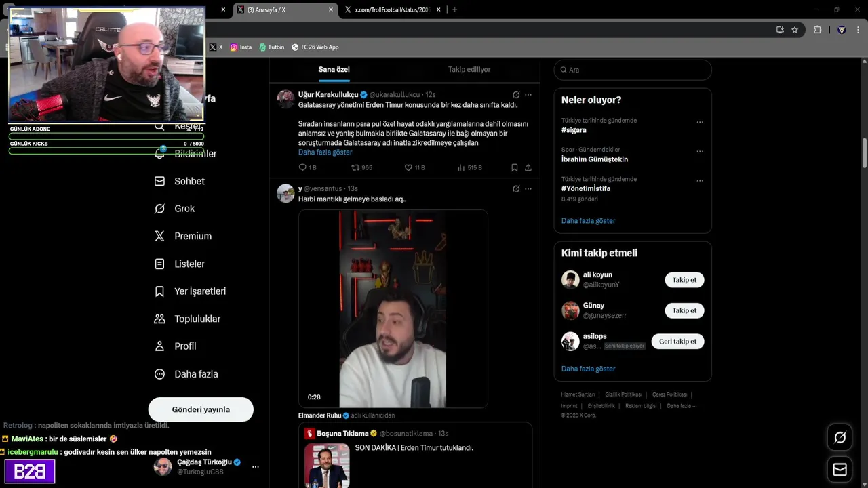Close the Anasayfa / X browser tab
The width and height of the screenshot is (868, 488).
point(331,9)
